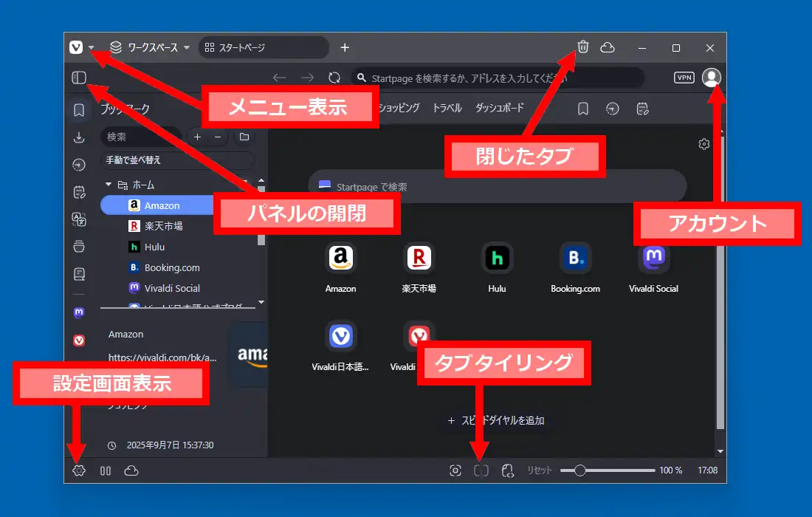Click the start page vertical scrollbar
Viewport: 812px width, 517px height.
[x=720, y=283]
